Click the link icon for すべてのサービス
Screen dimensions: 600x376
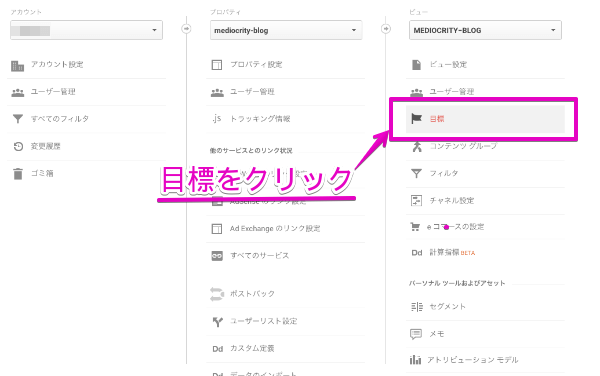(x=217, y=256)
